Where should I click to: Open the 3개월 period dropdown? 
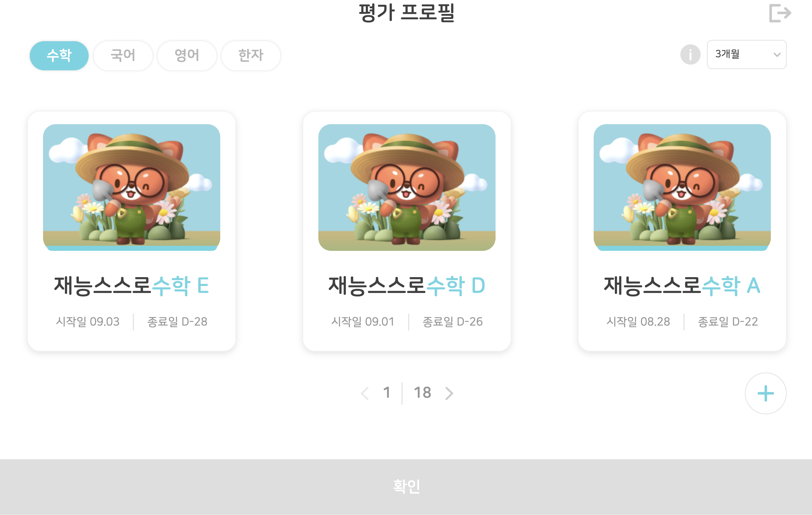pyautogui.click(x=746, y=54)
